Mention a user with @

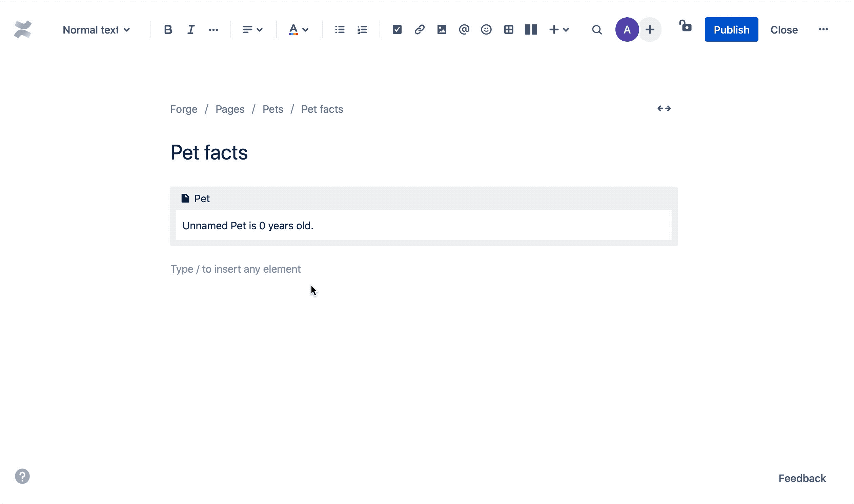tap(464, 29)
